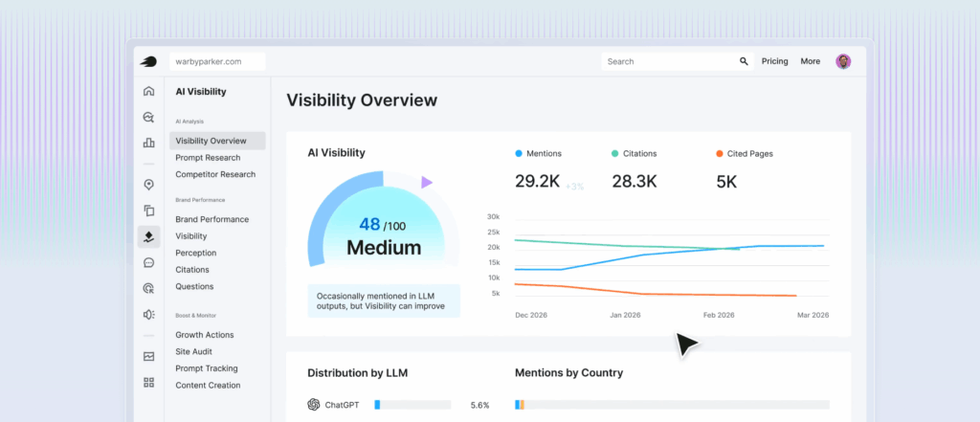Click the Mar 2026 axis label
Screen dimensions: 980x422
tap(813, 315)
